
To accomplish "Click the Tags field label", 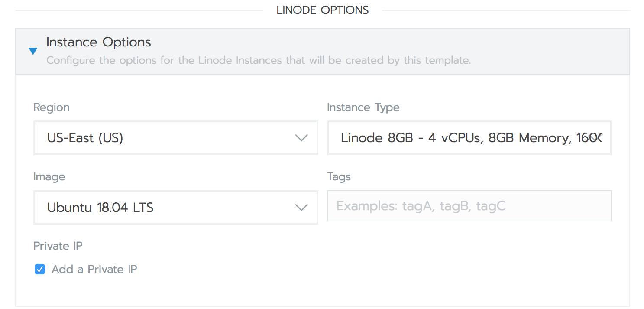I will click(339, 176).
